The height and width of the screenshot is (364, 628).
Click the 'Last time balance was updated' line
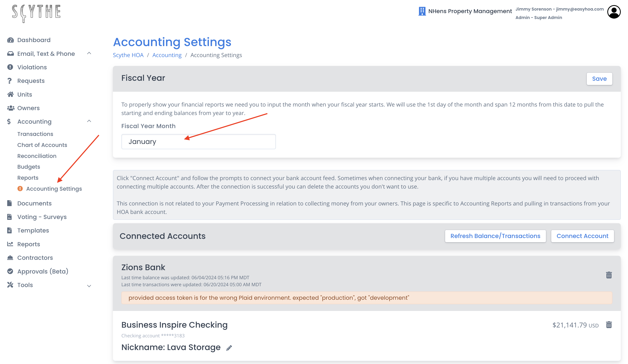185,278
